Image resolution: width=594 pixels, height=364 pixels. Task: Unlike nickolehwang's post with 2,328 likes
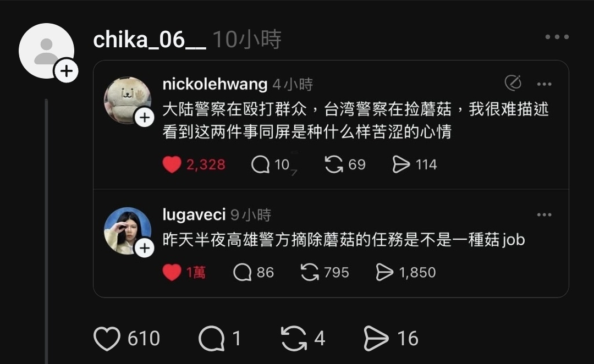[172, 164]
